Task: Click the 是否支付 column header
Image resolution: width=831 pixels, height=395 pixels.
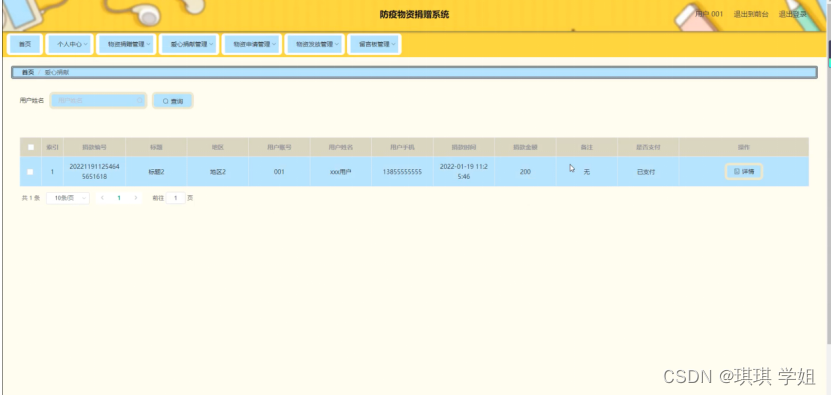Action: [648, 147]
